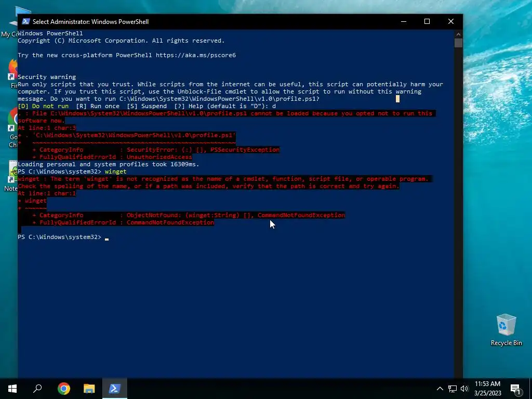The image size is (532, 399).
Task: Click '[R] Run once' option text
Action: tap(98, 106)
